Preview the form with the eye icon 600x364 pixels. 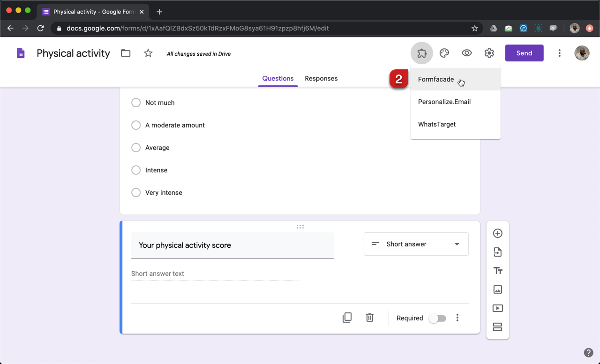point(466,53)
